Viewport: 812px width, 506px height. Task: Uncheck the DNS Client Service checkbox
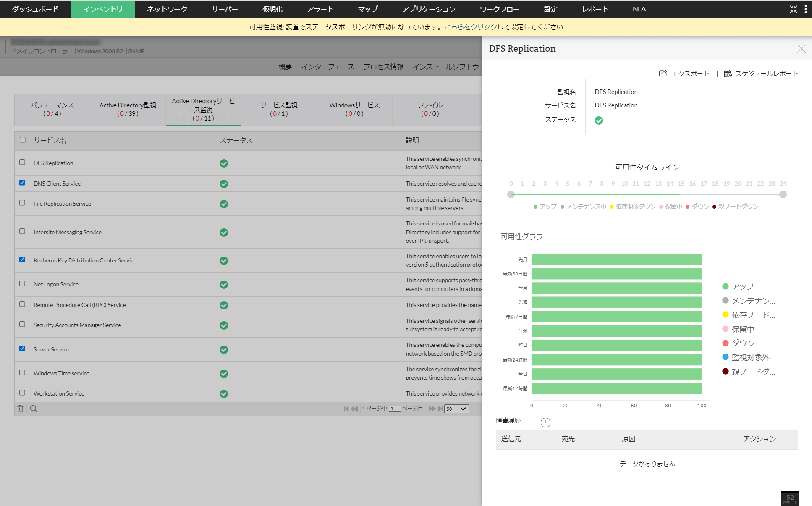(22, 182)
